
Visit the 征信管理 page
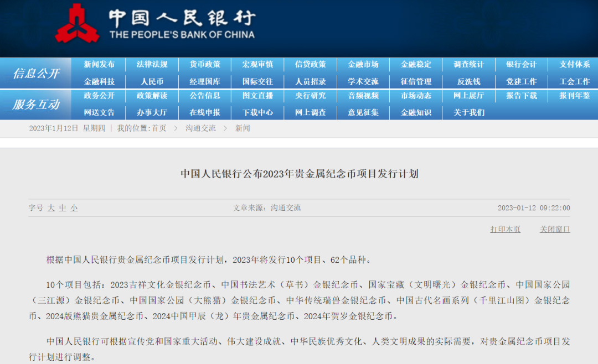[x=416, y=81]
